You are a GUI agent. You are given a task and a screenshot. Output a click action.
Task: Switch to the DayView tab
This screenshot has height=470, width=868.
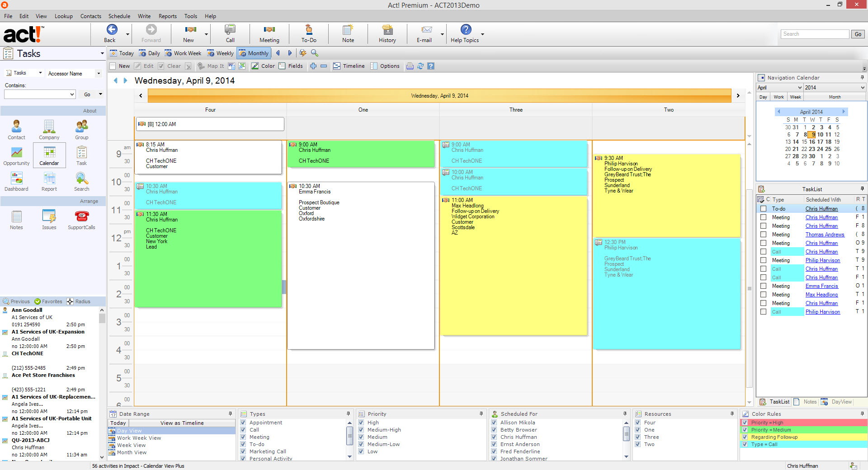pos(836,402)
